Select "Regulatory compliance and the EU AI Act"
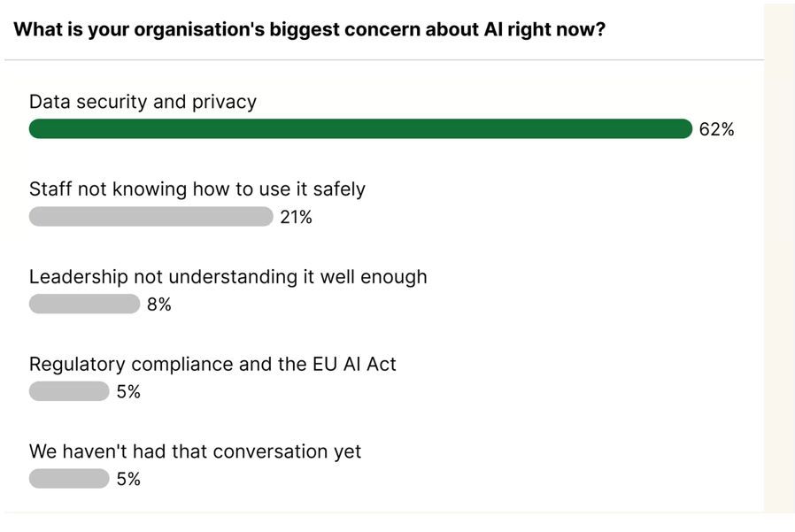The image size is (795, 532). (212, 364)
